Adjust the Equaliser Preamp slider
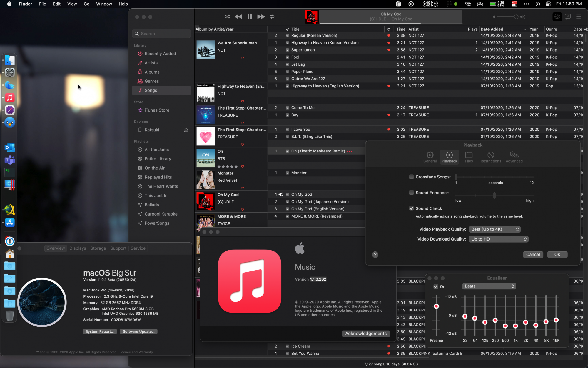 [x=436, y=306]
